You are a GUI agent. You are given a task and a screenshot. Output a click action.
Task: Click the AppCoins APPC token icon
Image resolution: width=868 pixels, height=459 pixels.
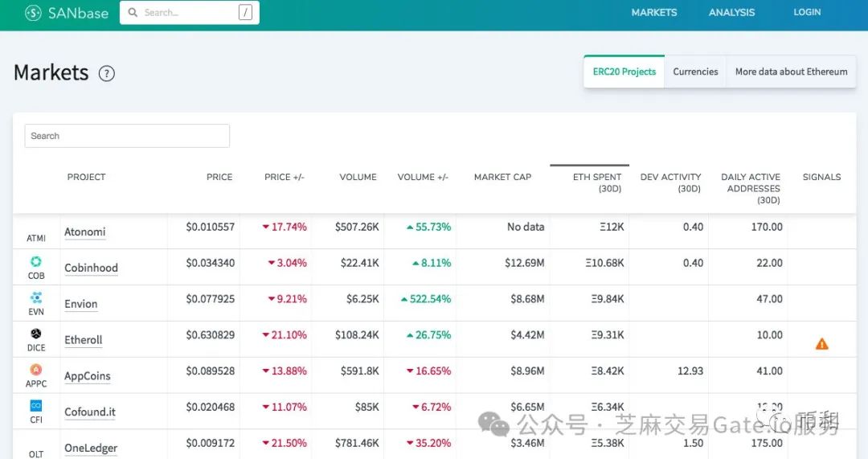tap(36, 370)
